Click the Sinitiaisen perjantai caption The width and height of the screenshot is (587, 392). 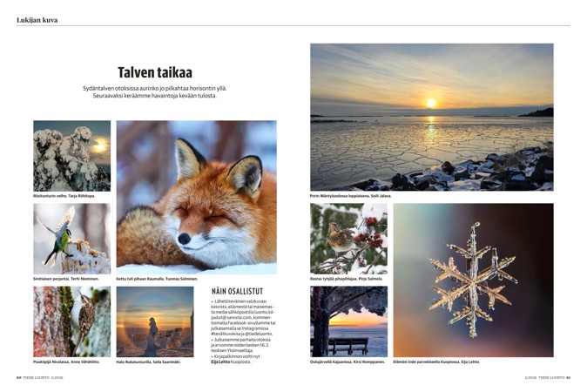(x=66, y=279)
